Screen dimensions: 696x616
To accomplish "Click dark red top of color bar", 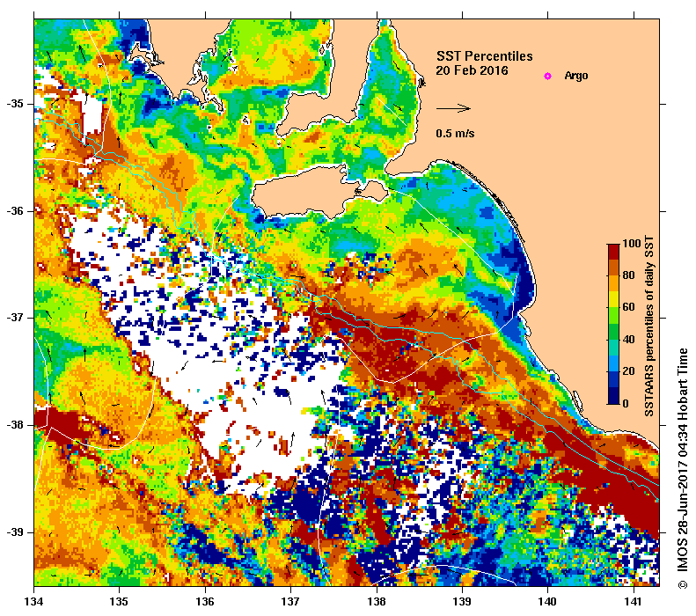I will point(613,252).
